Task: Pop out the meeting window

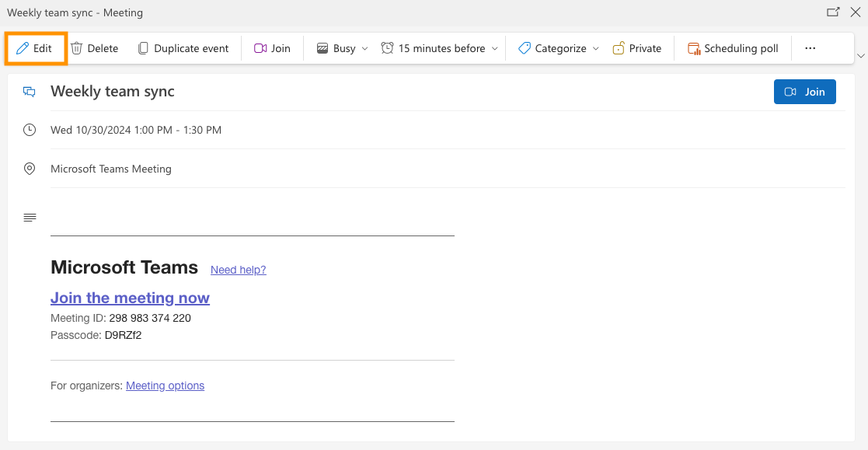Action: 833,12
